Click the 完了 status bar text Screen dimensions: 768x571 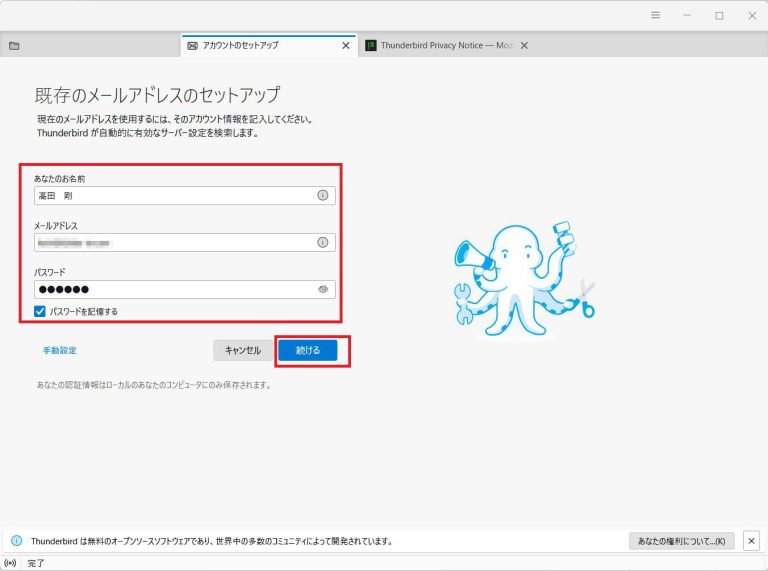coord(36,563)
